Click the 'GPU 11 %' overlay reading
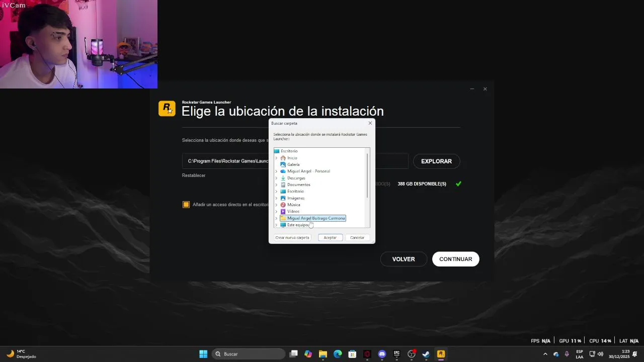Screen dimensions: 644x362 pyautogui.click(x=570, y=341)
